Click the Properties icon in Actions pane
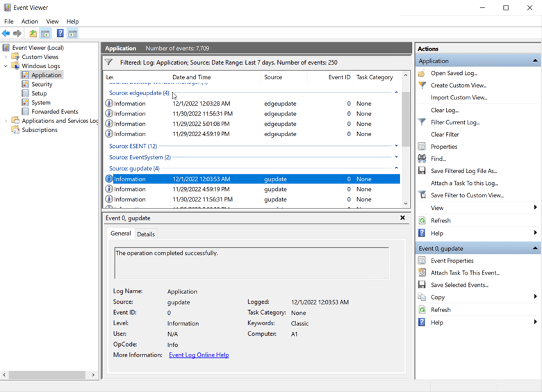This screenshot has height=392, width=542. tap(422, 147)
